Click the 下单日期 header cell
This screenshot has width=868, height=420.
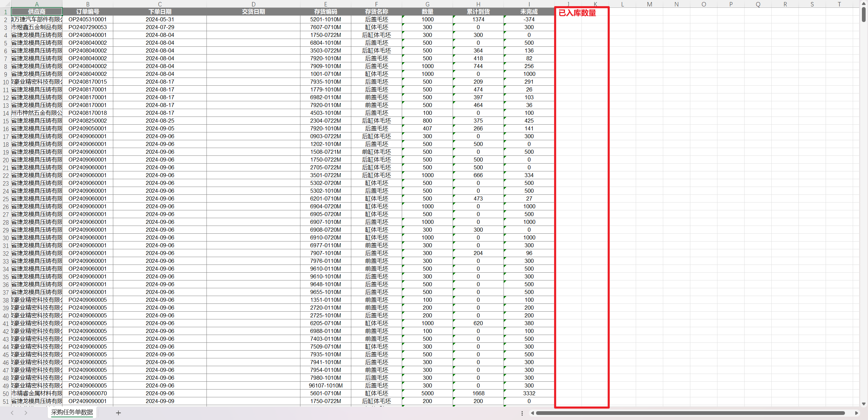[x=160, y=12]
